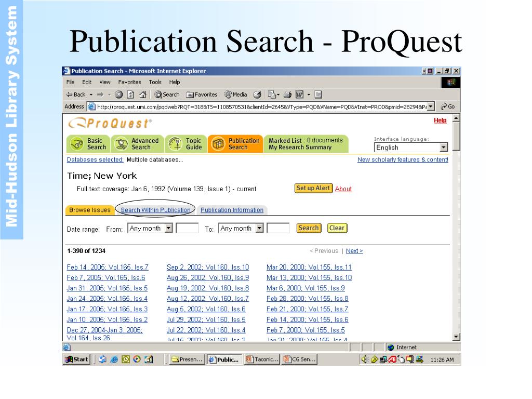Open the Favorites toolbar button
This screenshot has width=532, height=399.
pyautogui.click(x=202, y=95)
